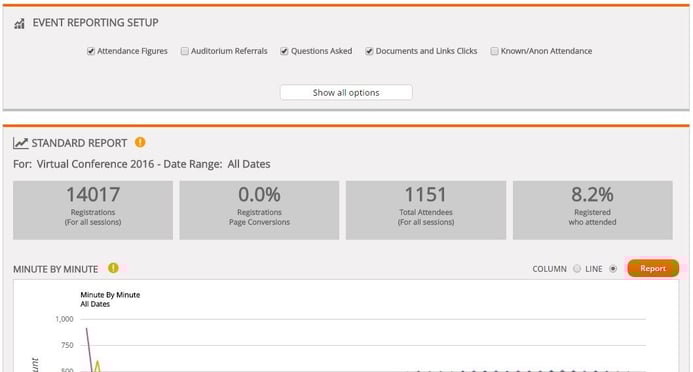Expand setup with Show all options

346,92
